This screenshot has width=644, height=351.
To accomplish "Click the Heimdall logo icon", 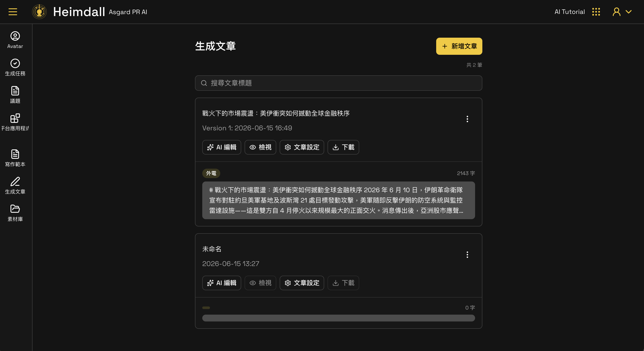I will click(39, 12).
